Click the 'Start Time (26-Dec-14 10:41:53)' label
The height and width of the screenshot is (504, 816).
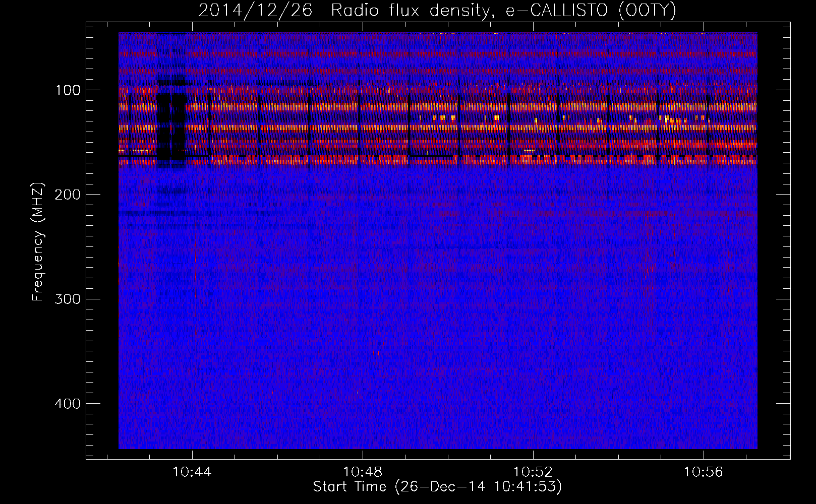[437, 487]
